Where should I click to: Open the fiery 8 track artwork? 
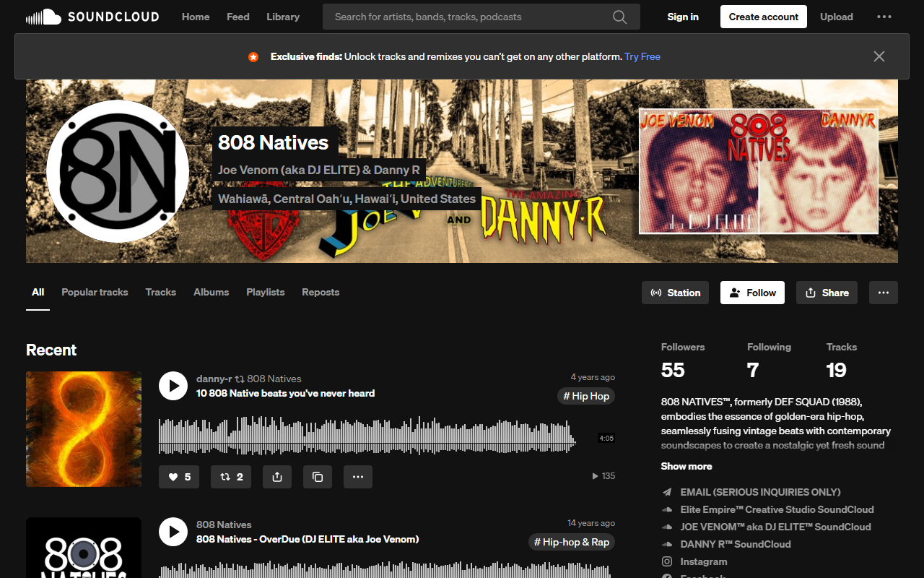tap(84, 429)
